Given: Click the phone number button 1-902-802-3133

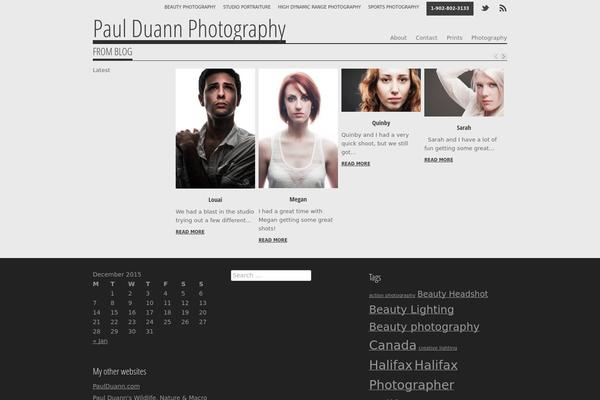Looking at the screenshot, I should pos(450,8).
